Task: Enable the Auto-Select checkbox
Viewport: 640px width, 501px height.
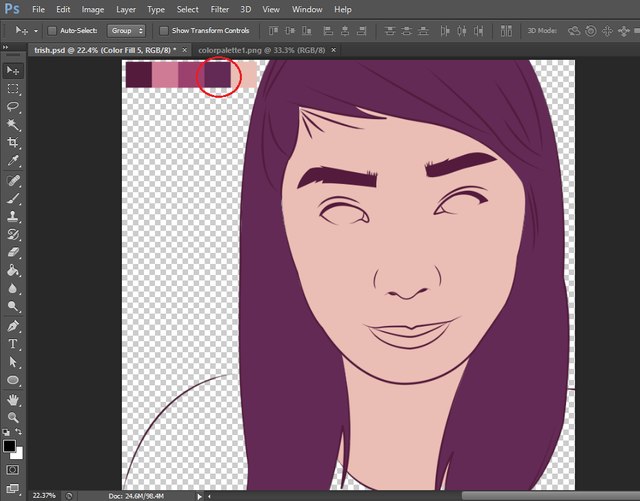Action: click(x=53, y=31)
